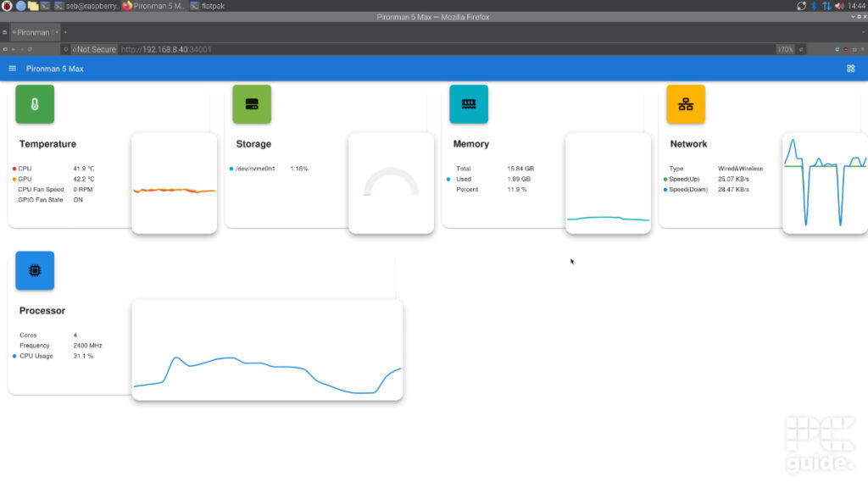The image size is (868, 488).
Task: Toggle the GPU temperature legend dot
Action: coord(14,180)
